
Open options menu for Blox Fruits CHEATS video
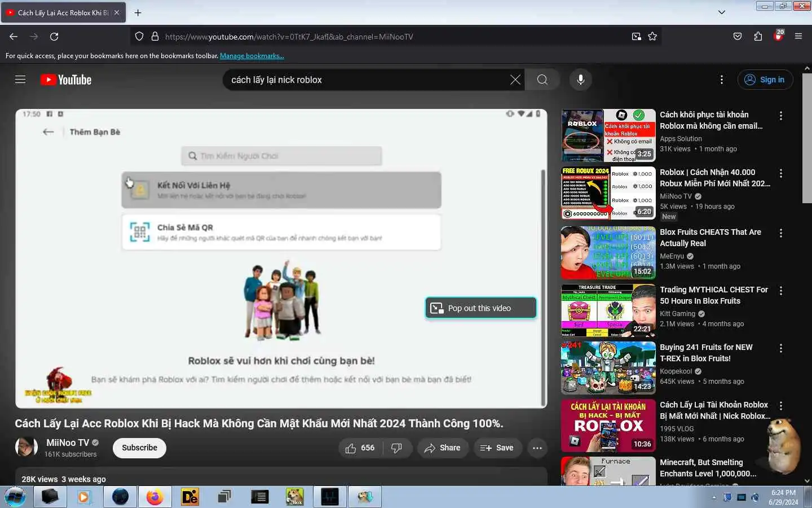781,233
